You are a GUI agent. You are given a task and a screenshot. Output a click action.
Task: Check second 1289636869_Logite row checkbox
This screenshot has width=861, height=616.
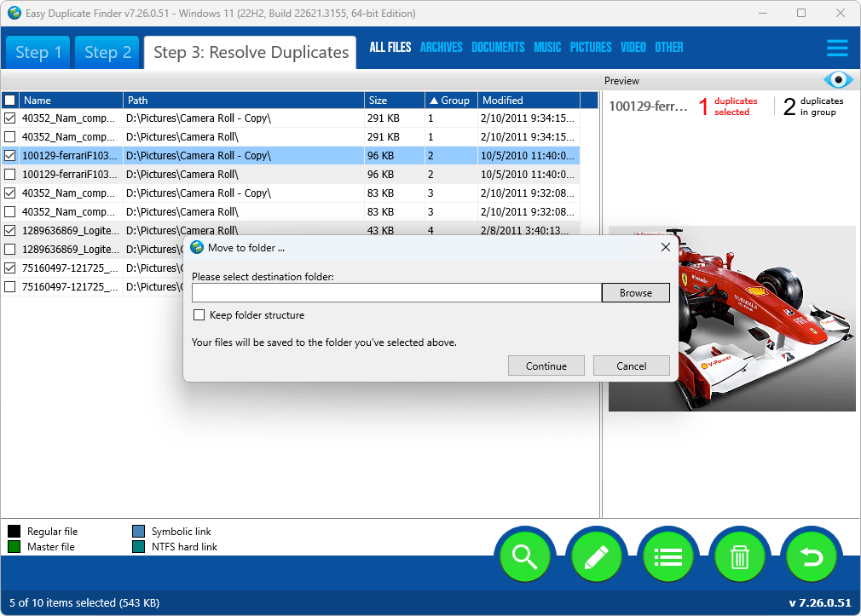coord(10,250)
